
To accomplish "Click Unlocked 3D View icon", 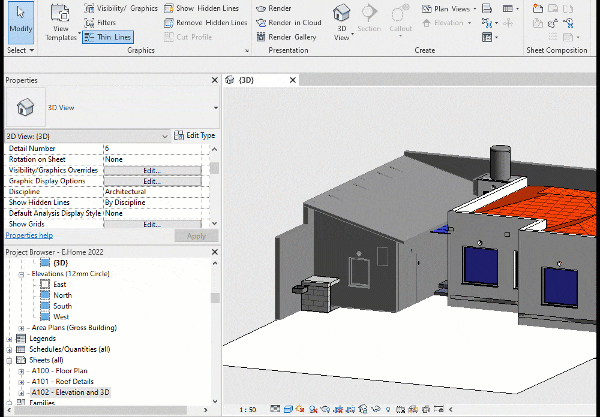I will pos(363,409).
